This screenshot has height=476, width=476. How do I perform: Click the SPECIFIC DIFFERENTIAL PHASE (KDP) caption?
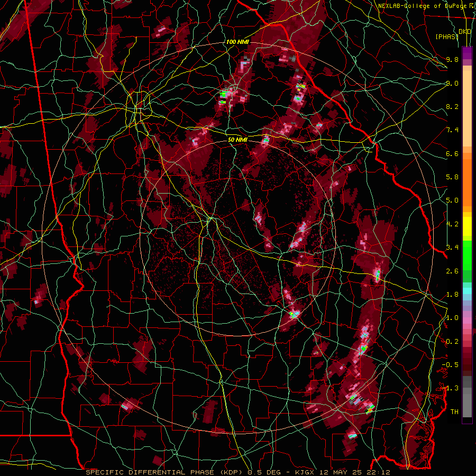coord(165,472)
